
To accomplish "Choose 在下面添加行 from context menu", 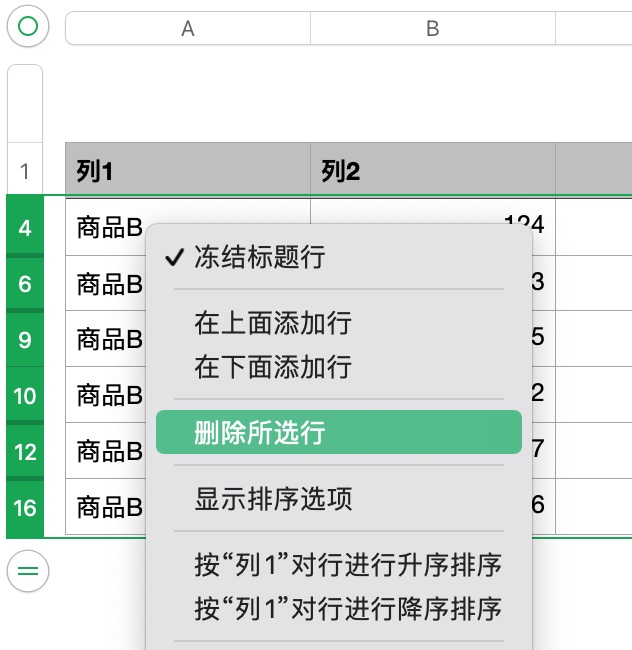I will [273, 367].
